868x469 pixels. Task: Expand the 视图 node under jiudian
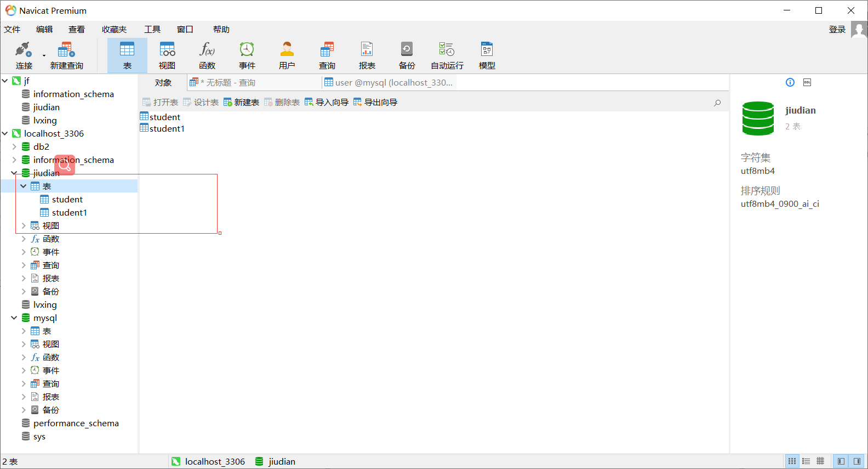[24, 225]
